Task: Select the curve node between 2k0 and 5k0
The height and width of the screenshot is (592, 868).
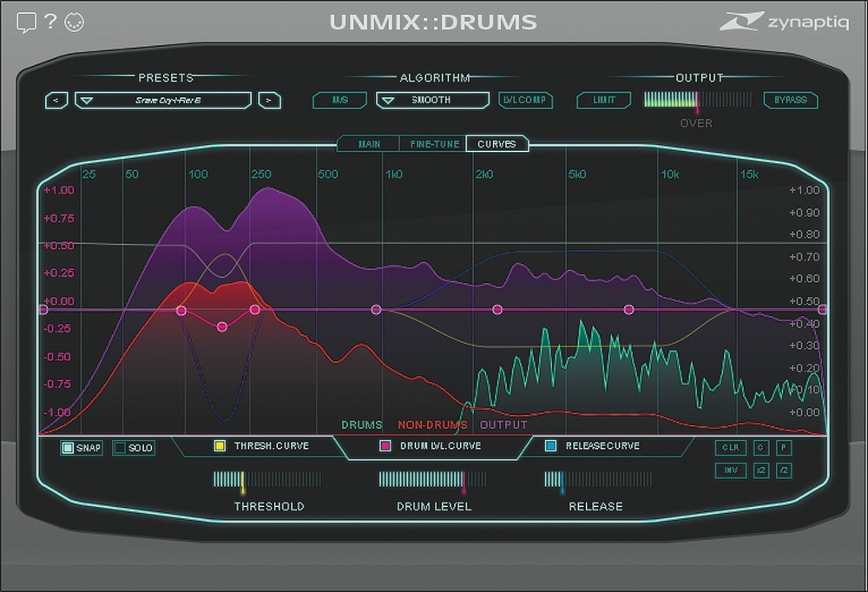Action: [x=497, y=310]
